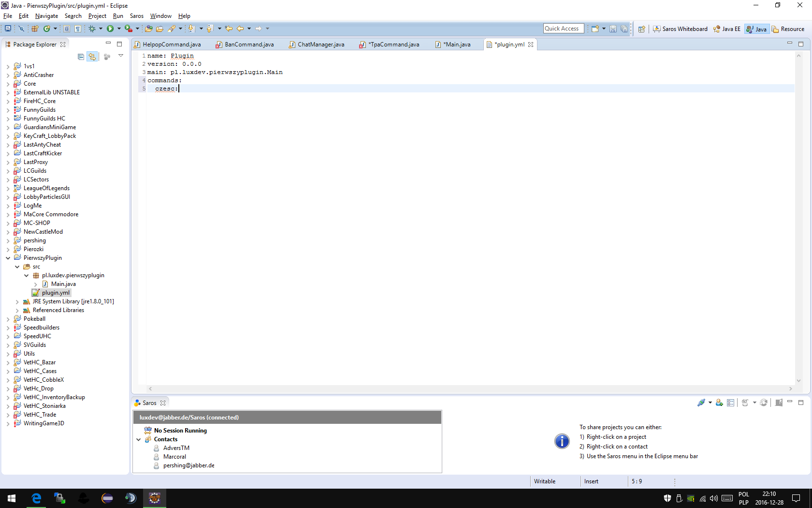Click the New Java Package toolbar icon

point(35,29)
